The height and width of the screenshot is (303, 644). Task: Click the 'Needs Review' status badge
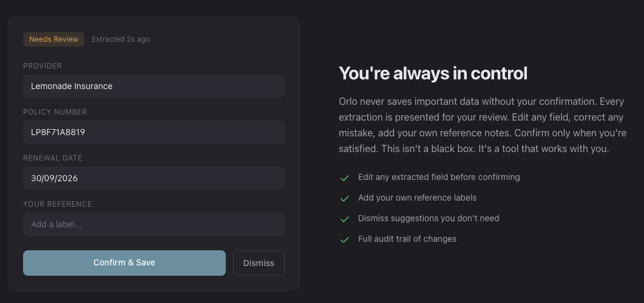tap(54, 39)
